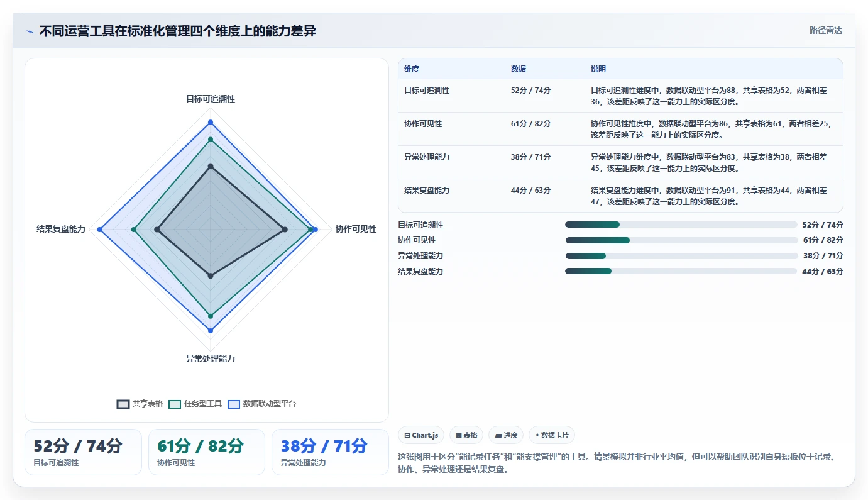Click the dark gray point on 目标可追溯性 axis
This screenshot has width=868, height=500.
[x=211, y=166]
